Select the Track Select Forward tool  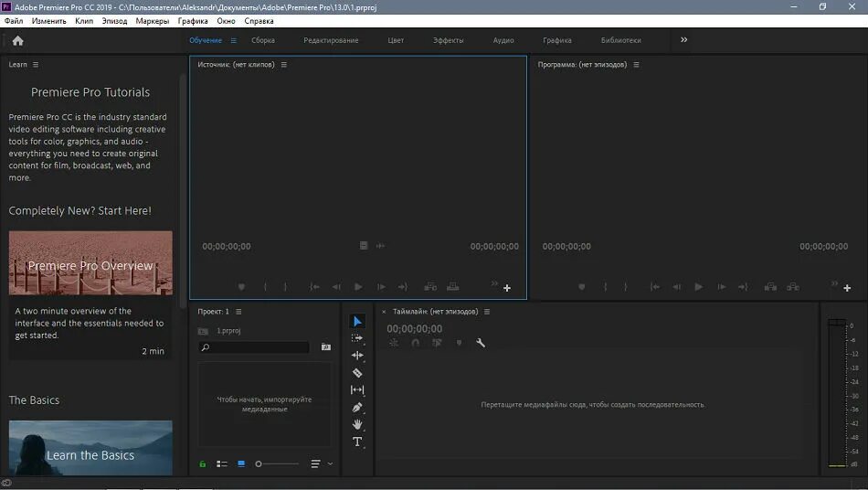pos(357,337)
